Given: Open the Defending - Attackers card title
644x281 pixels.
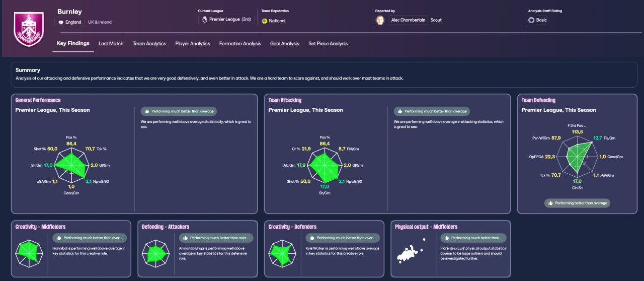Looking at the screenshot, I should (166, 227).
